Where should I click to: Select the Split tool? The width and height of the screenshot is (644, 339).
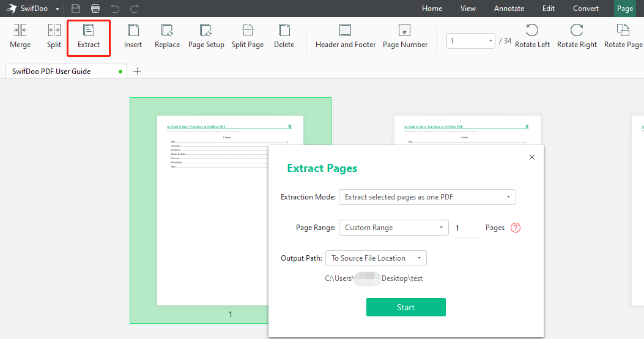[54, 37]
